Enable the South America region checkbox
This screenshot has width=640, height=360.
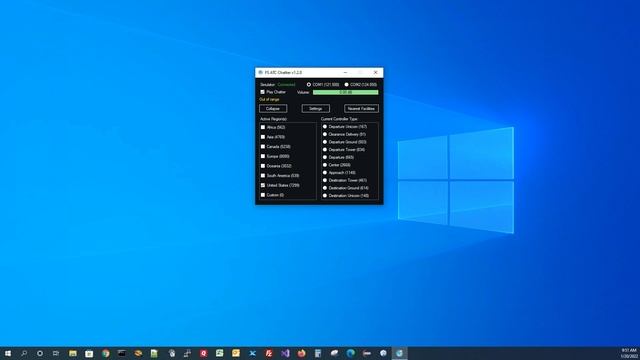263,176
